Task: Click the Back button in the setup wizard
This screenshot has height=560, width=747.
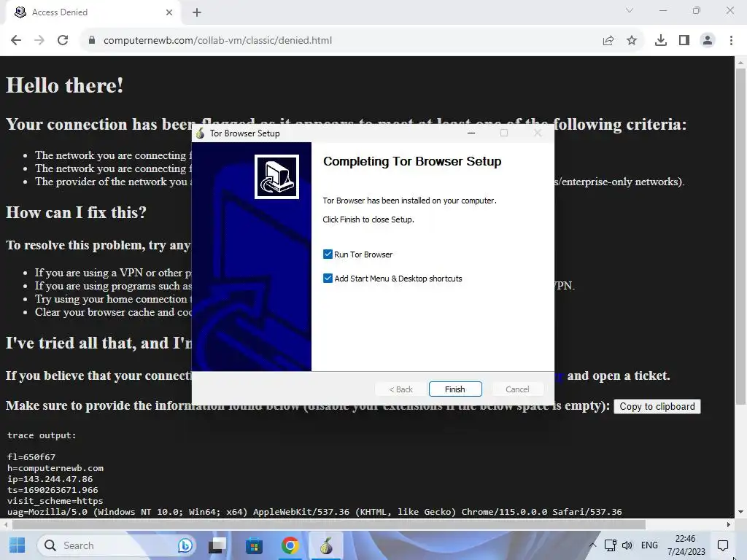Action: [400, 389]
